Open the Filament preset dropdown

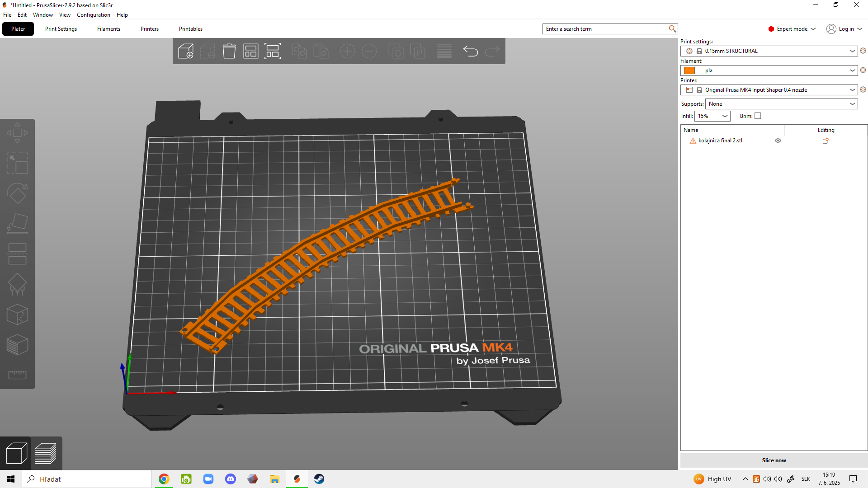point(769,70)
